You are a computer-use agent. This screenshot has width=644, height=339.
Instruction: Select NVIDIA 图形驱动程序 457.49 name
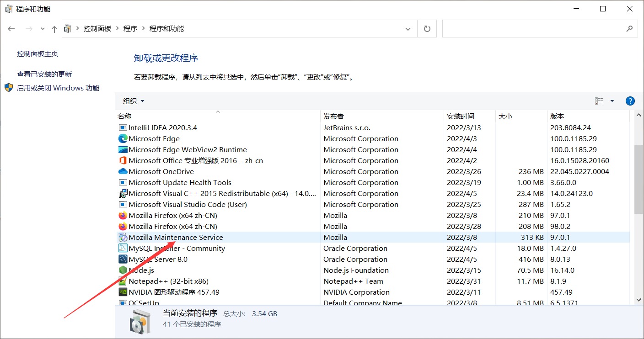click(x=174, y=292)
